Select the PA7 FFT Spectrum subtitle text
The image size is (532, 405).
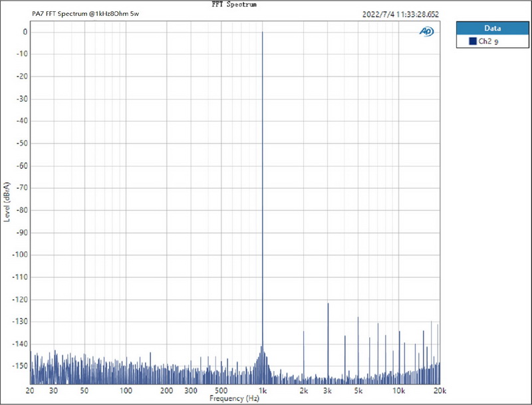click(84, 14)
